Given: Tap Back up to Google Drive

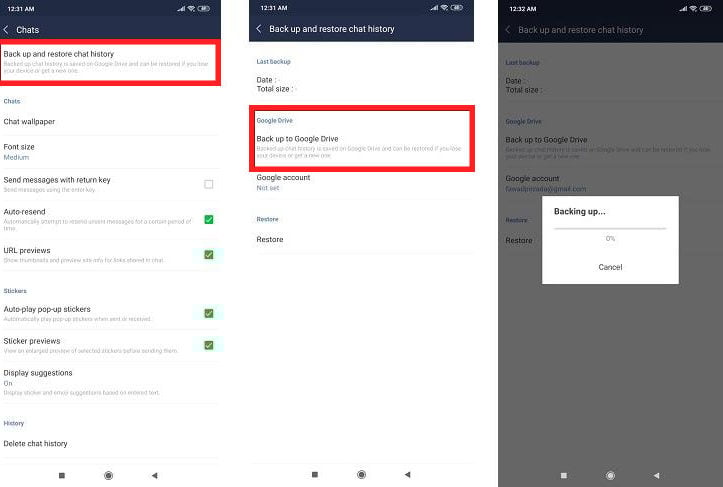Looking at the screenshot, I should (x=360, y=144).
